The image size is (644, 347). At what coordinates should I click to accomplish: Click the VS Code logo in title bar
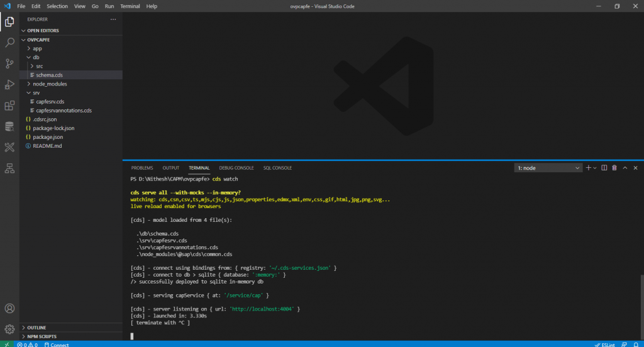pos(8,6)
